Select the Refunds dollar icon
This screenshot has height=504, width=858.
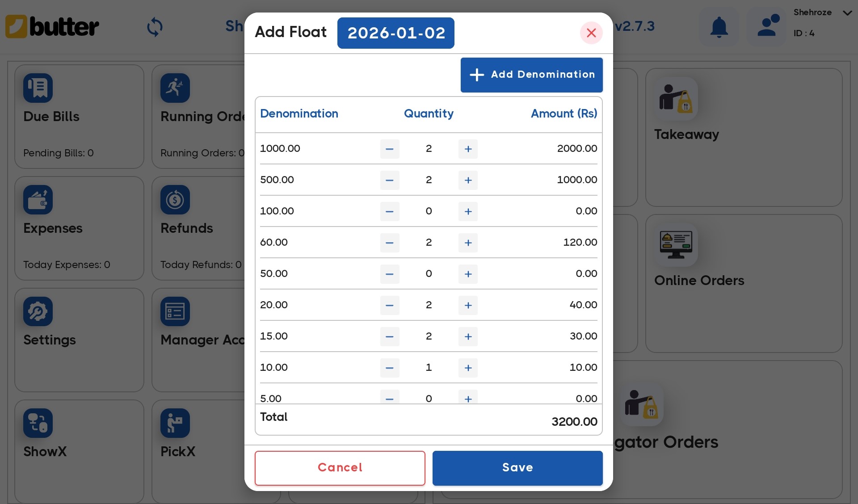[x=175, y=200]
